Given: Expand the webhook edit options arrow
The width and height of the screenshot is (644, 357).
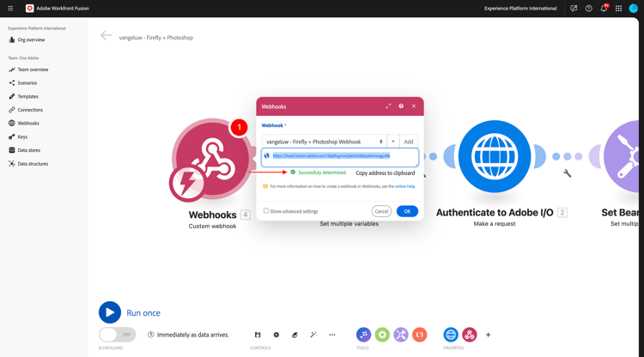Looking at the screenshot, I should tap(393, 142).
